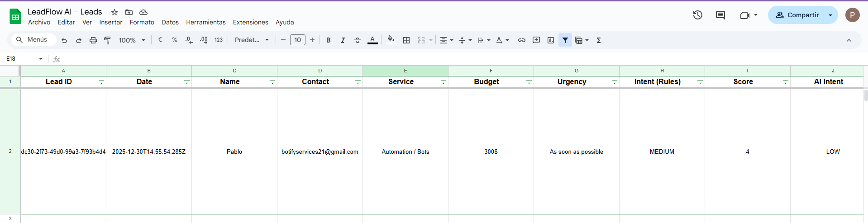This screenshot has width=868, height=223.
Task: Open the borders menu
Action: [406, 40]
